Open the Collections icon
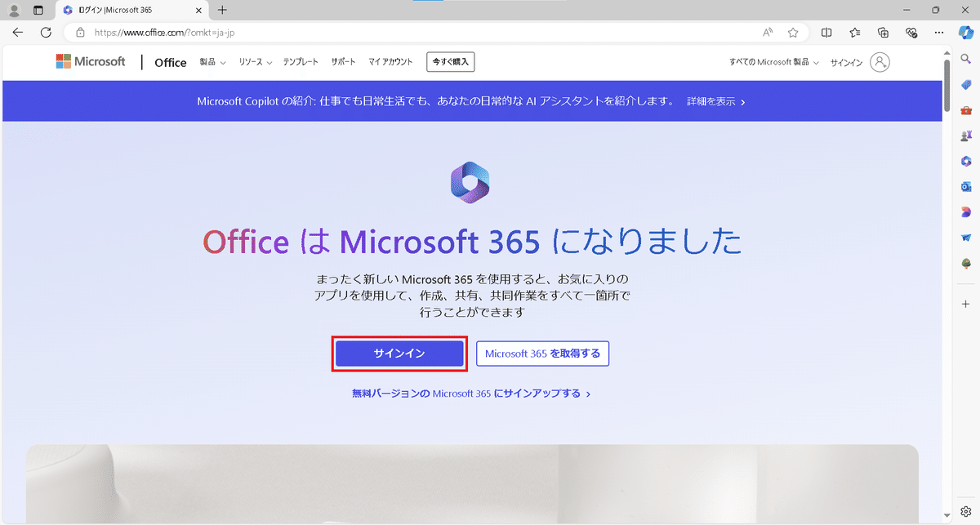The width and height of the screenshot is (980, 525). [x=883, y=33]
